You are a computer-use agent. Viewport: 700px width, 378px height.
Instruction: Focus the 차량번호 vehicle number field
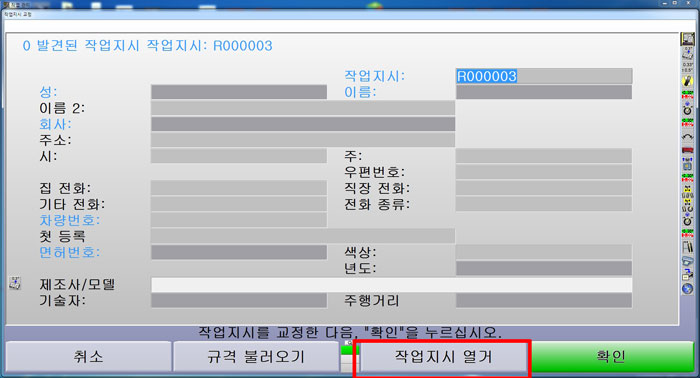coord(239,220)
